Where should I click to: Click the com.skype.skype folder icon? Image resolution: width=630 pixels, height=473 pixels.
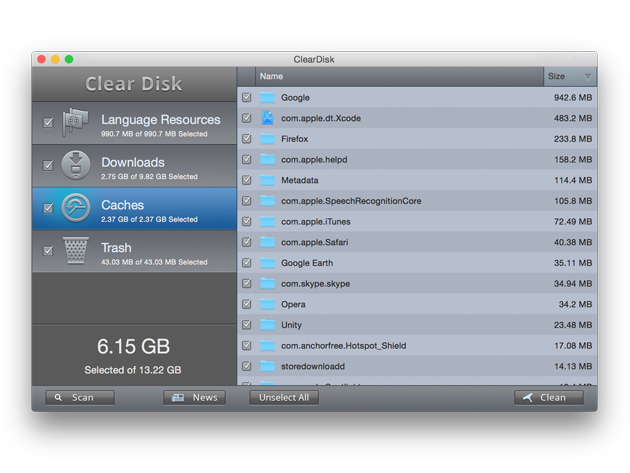click(267, 283)
